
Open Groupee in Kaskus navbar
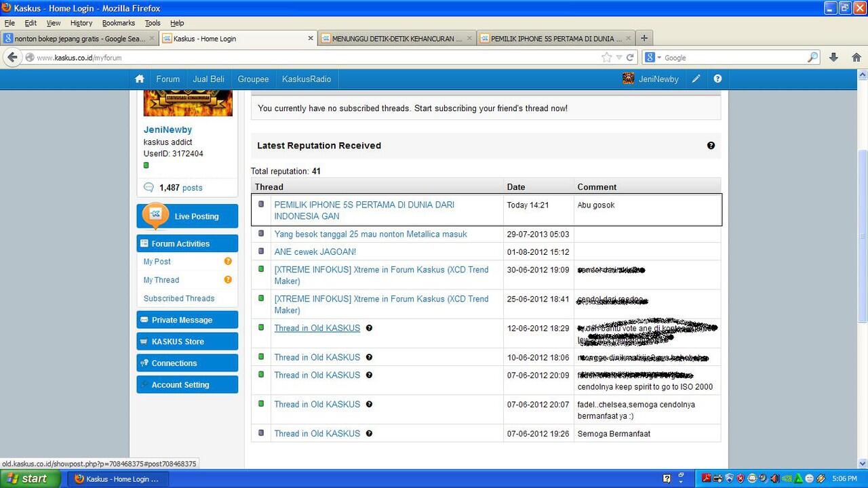(253, 79)
